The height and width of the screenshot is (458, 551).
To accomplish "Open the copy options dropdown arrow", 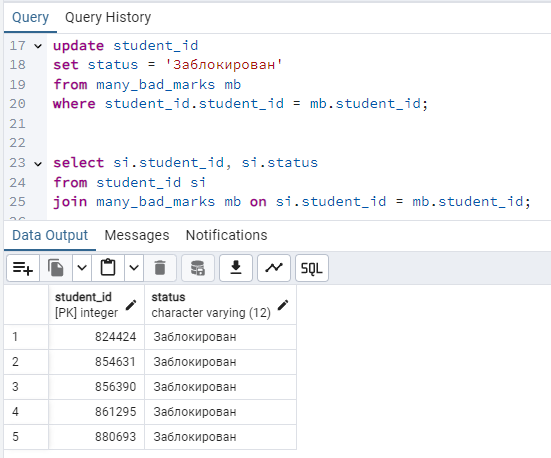I will pyautogui.click(x=82, y=268).
